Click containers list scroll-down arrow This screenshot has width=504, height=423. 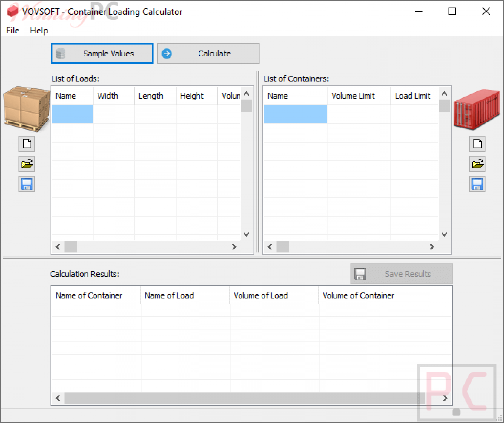coord(444,234)
